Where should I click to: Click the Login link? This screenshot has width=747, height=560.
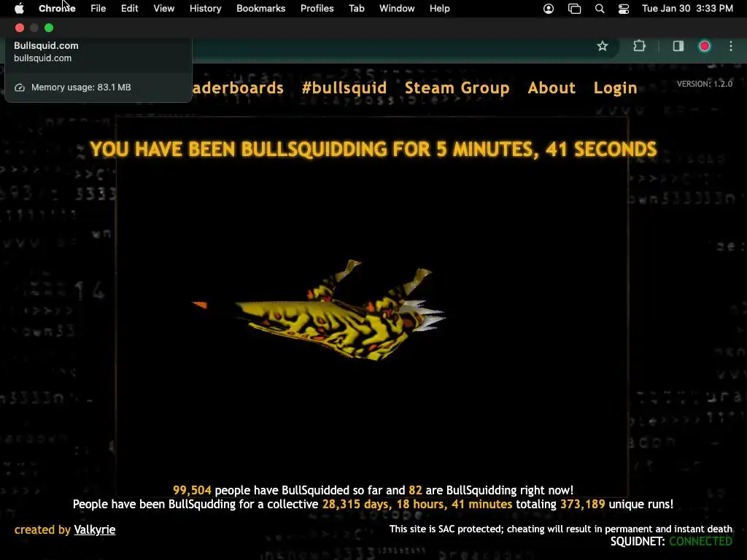tap(615, 88)
